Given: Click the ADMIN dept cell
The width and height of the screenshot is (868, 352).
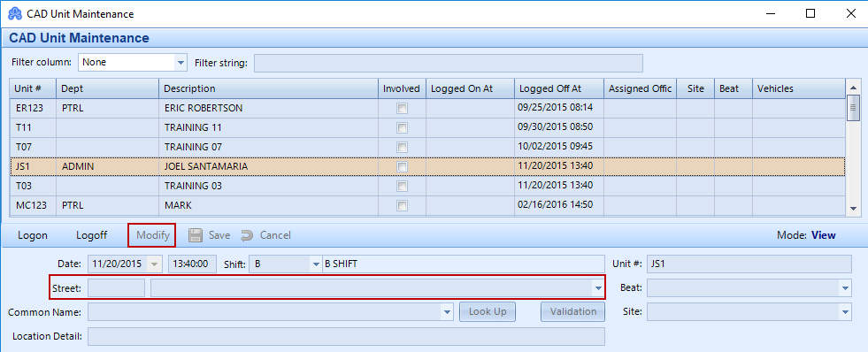Looking at the screenshot, I should click(x=107, y=166).
